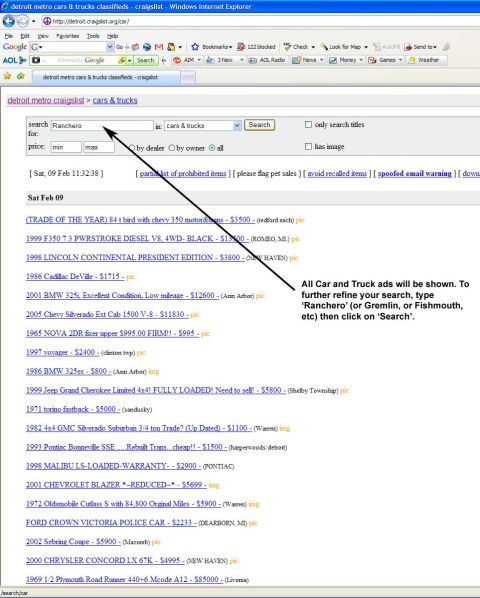The image size is (480, 598).
Task: Click the peace-sign site icon in address bar
Action: pyautogui.click(x=47, y=21)
